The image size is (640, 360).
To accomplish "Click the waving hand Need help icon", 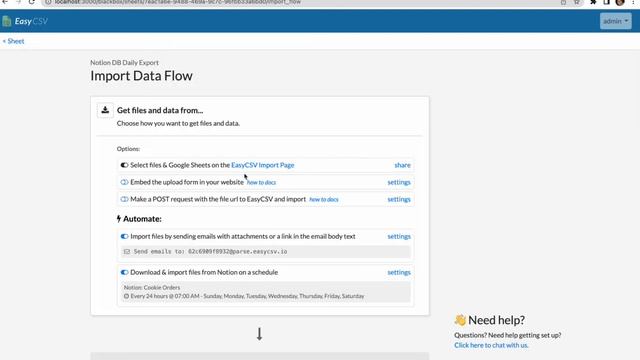I will click(x=460, y=320).
